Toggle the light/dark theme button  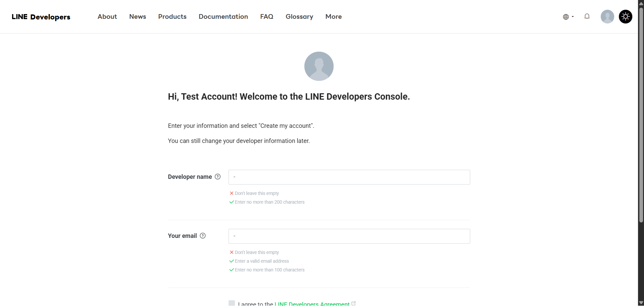625,16
